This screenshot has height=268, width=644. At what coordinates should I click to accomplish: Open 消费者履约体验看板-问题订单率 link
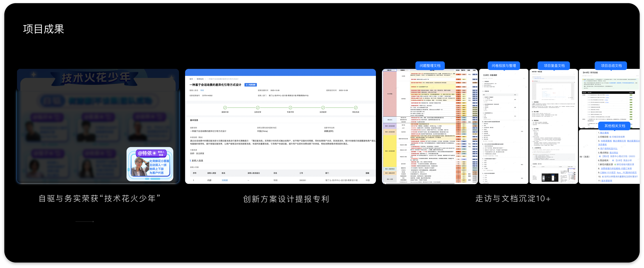[616, 169]
